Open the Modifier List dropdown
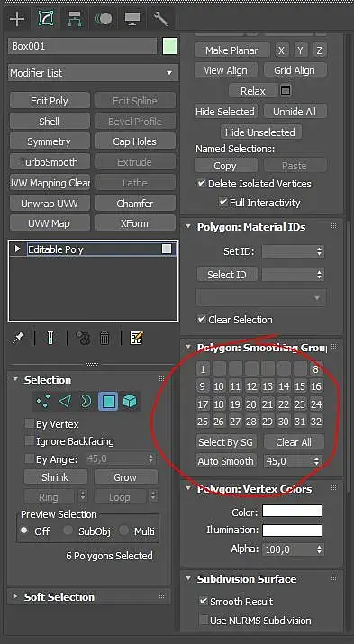Screen dimensions: 354x644 [x=93, y=73]
